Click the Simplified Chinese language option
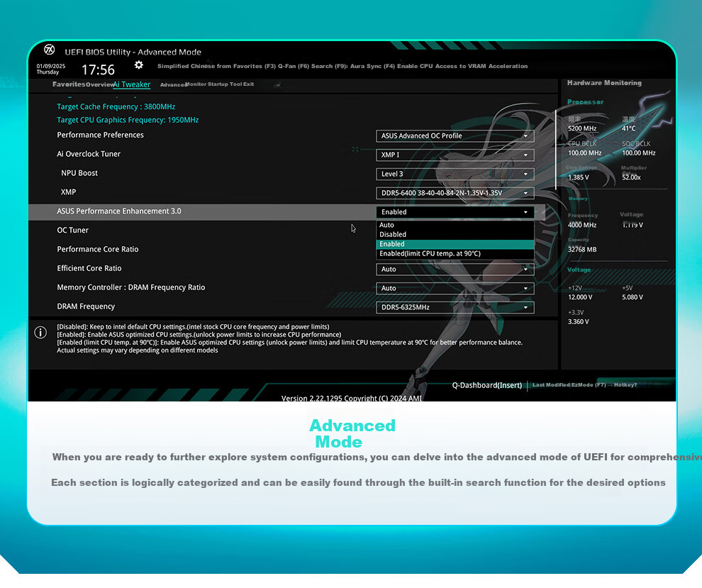Viewport: 702px width, 588px height. (186, 66)
